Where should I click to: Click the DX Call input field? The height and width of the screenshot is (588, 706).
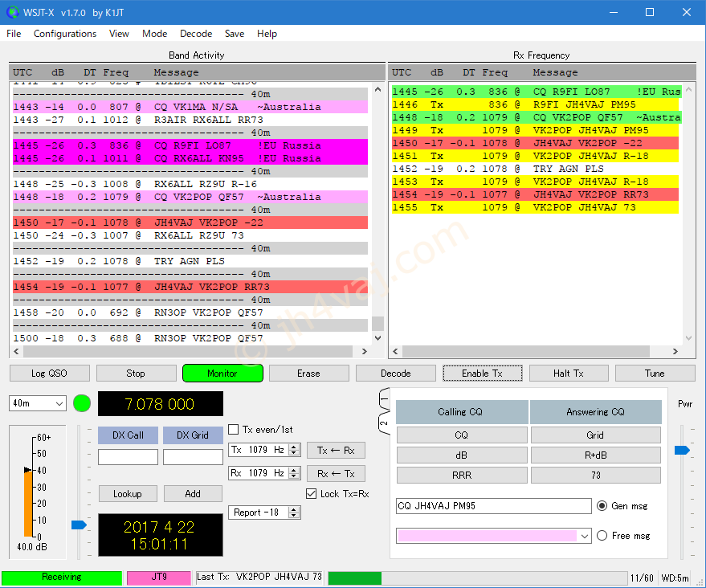[x=128, y=457]
